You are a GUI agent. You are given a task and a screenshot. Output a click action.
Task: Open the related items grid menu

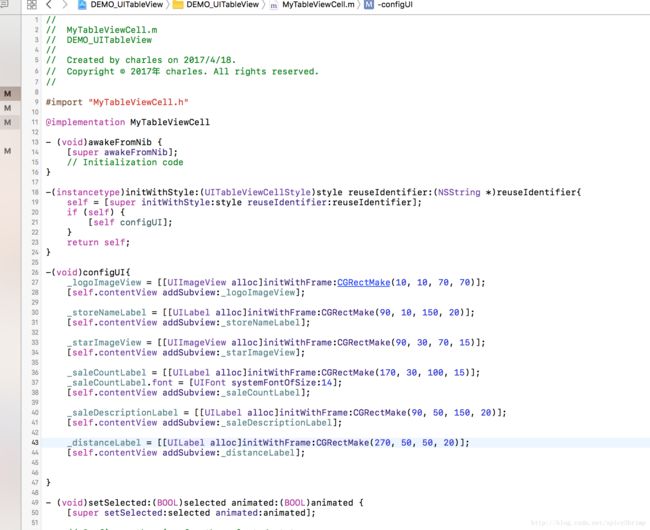click(32, 5)
